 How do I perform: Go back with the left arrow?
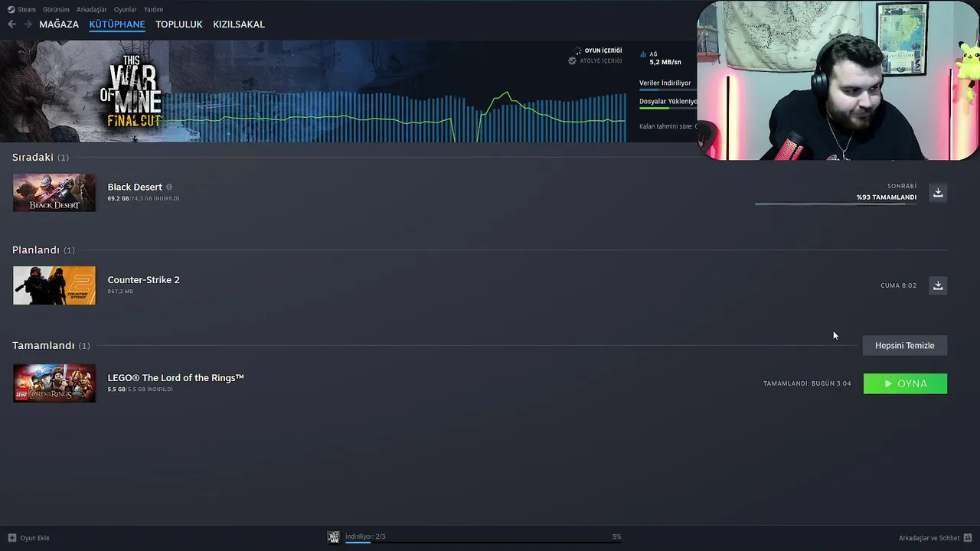tap(11, 24)
